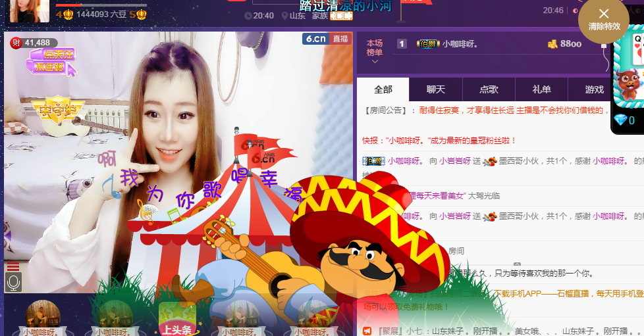Click the 【房间公告】 room announcement label
644x336 pixels.
point(385,110)
